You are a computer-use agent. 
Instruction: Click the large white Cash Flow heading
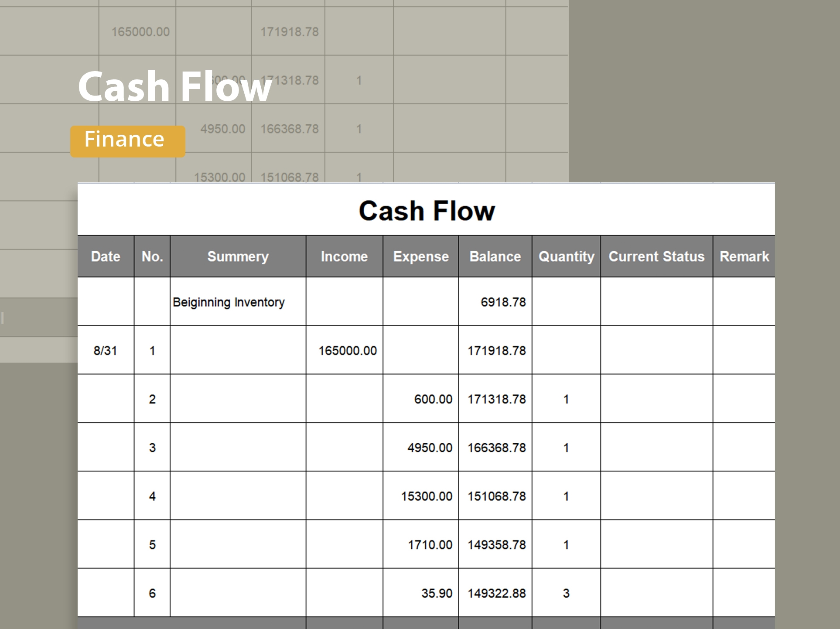pyautogui.click(x=174, y=86)
